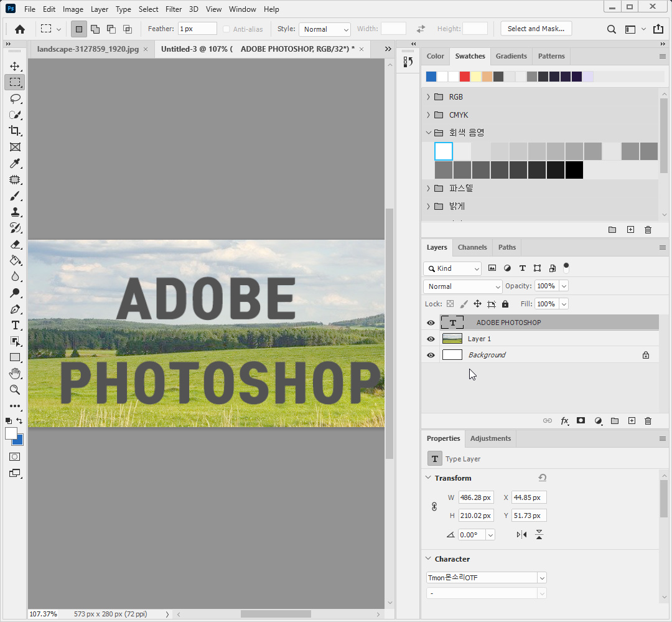The image size is (672, 622).
Task: Toggle lock all in Layers panel
Action: click(x=505, y=304)
